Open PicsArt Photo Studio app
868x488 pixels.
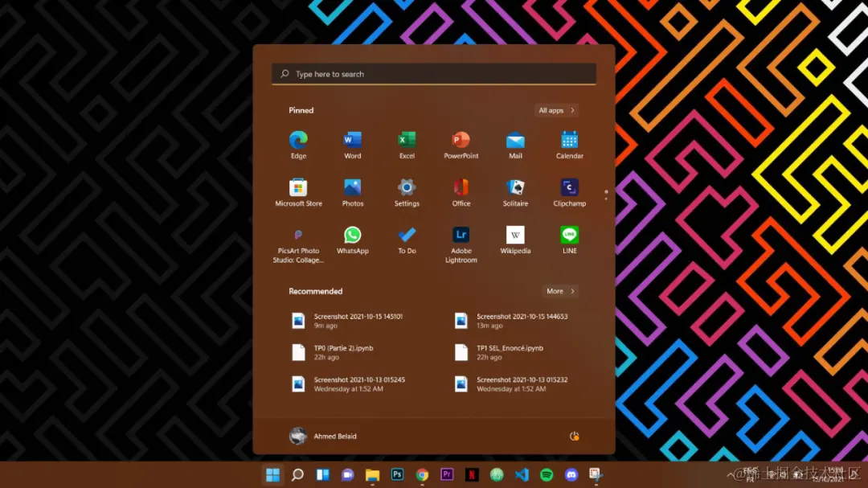[298, 245]
